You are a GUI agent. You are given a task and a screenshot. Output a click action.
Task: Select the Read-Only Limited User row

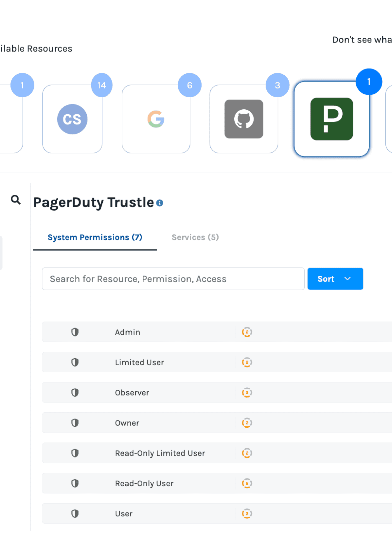pyautogui.click(x=217, y=453)
